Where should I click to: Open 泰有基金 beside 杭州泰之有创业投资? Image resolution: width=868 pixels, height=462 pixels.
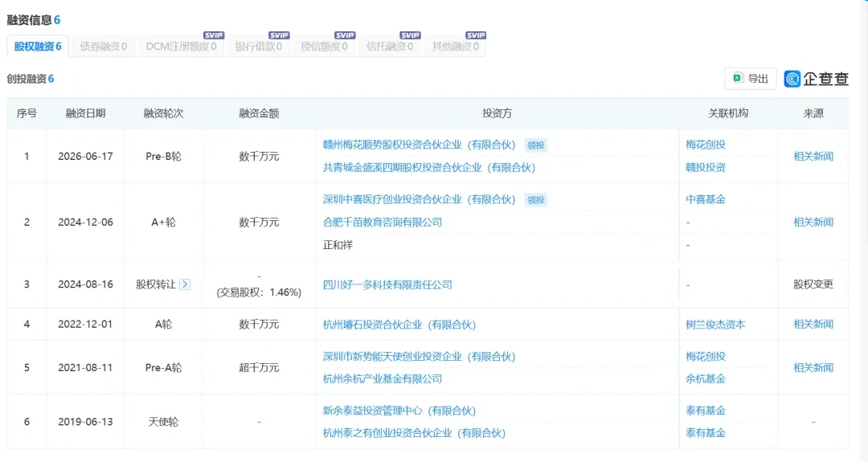[706, 433]
